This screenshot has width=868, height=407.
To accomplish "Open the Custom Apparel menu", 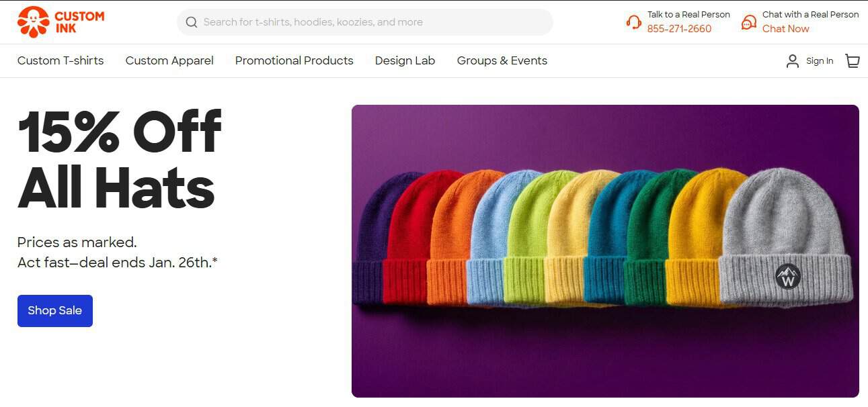I will [169, 60].
